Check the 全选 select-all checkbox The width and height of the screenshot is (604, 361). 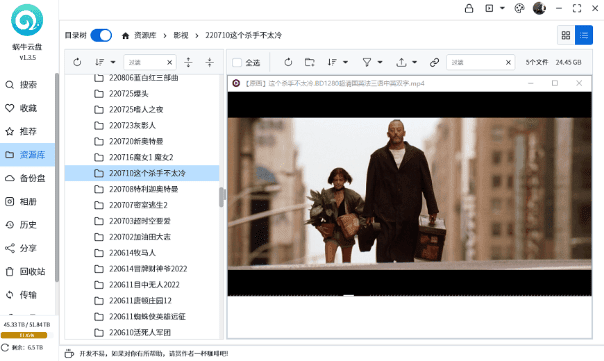(x=237, y=62)
